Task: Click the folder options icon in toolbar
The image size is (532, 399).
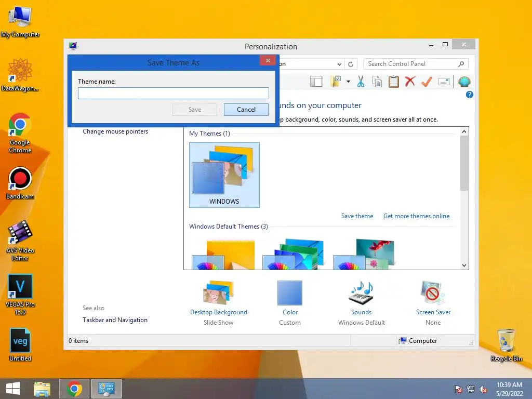Action: coord(336,82)
